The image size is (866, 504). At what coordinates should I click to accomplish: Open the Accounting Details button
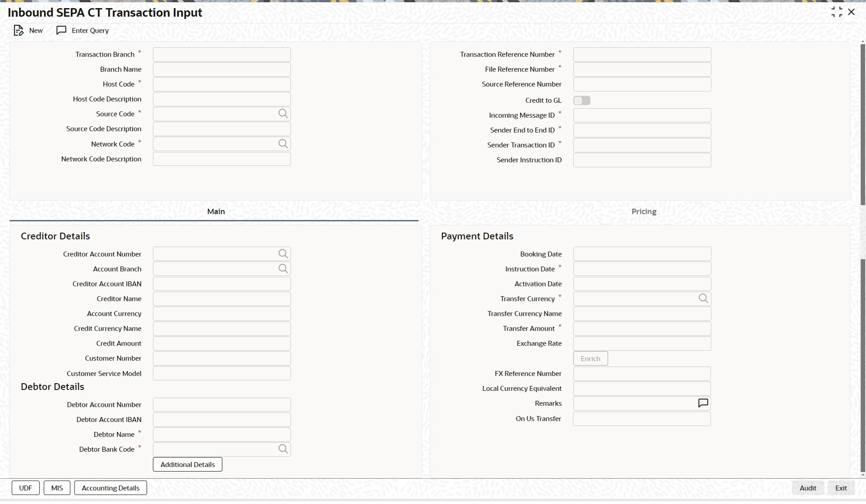point(111,488)
